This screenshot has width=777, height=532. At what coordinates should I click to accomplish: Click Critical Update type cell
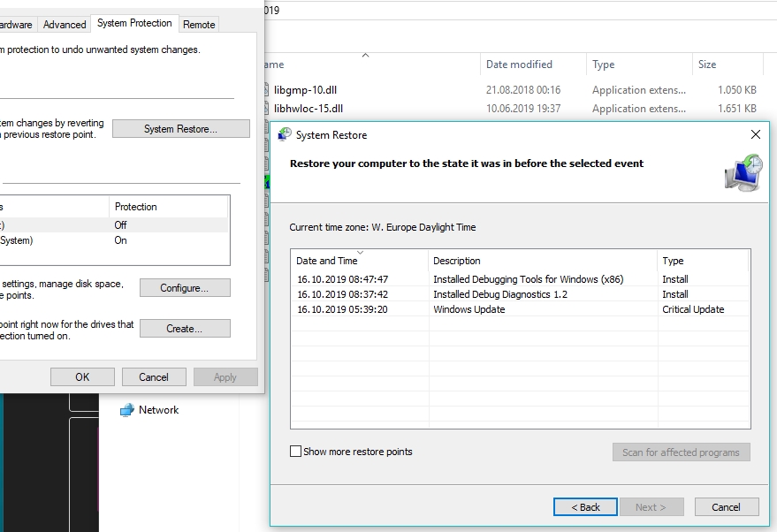coord(693,309)
